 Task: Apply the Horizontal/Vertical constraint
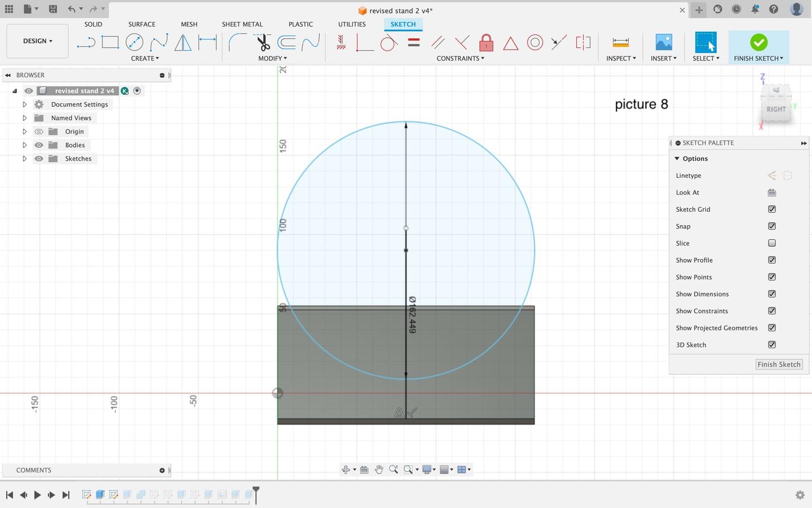pos(341,42)
